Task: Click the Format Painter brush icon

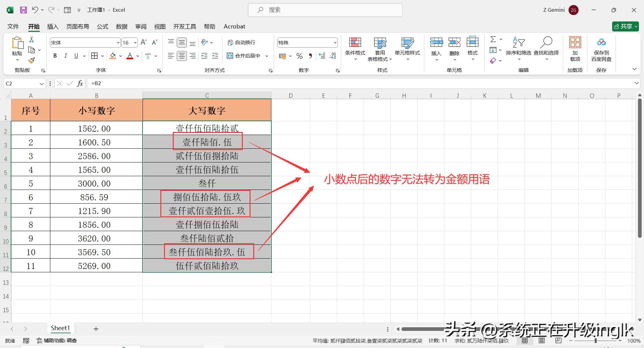Action: 32,61
